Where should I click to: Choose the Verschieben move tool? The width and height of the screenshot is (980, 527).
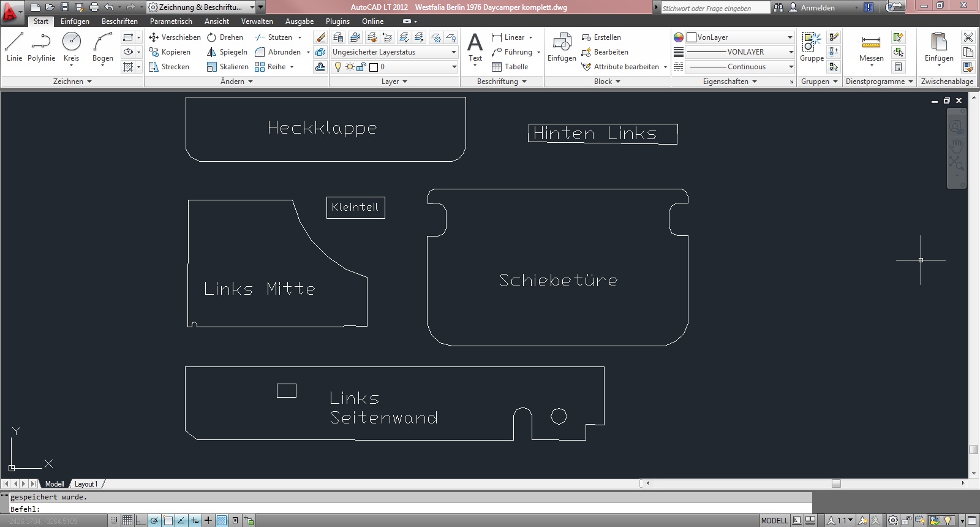175,37
